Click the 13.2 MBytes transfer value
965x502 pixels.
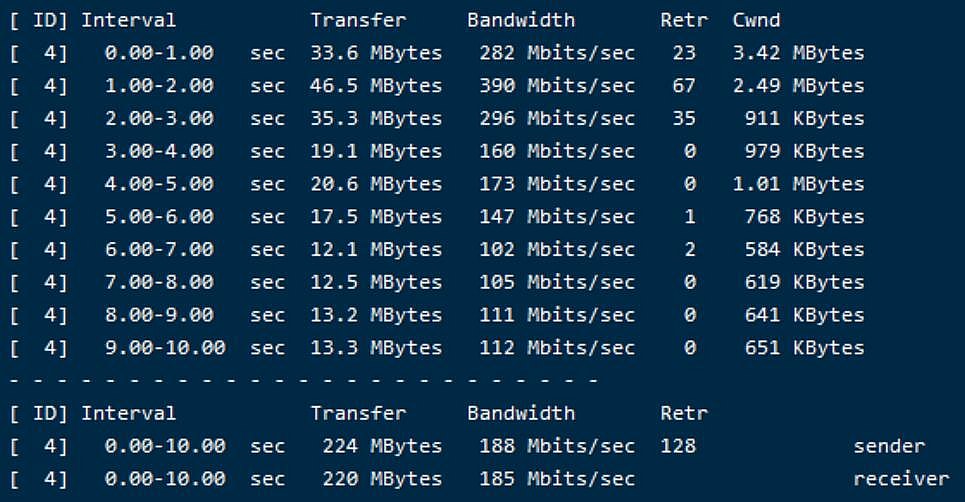tap(376, 316)
